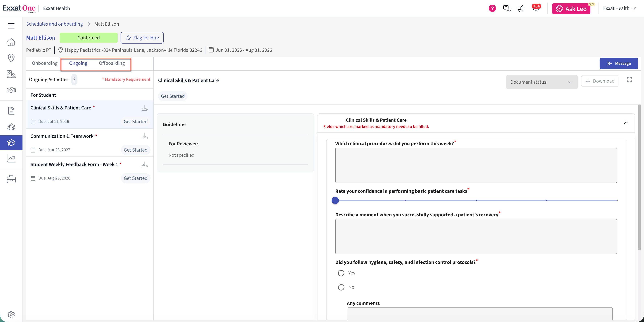
Task: Open notifications with 164 badge
Action: pyautogui.click(x=536, y=8)
